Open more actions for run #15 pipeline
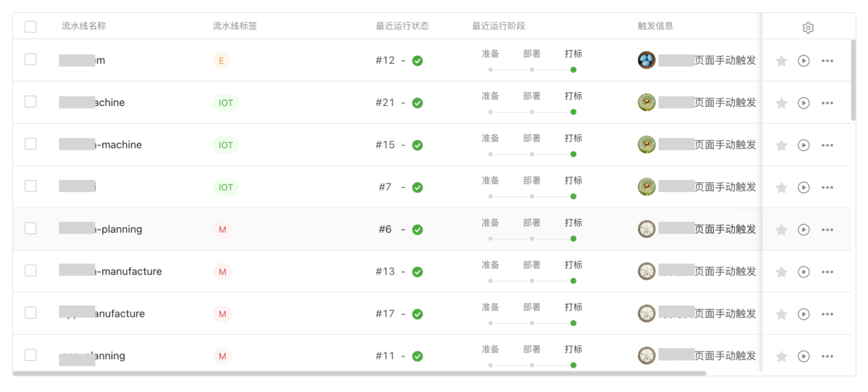This screenshot has width=868, height=392. (x=827, y=145)
